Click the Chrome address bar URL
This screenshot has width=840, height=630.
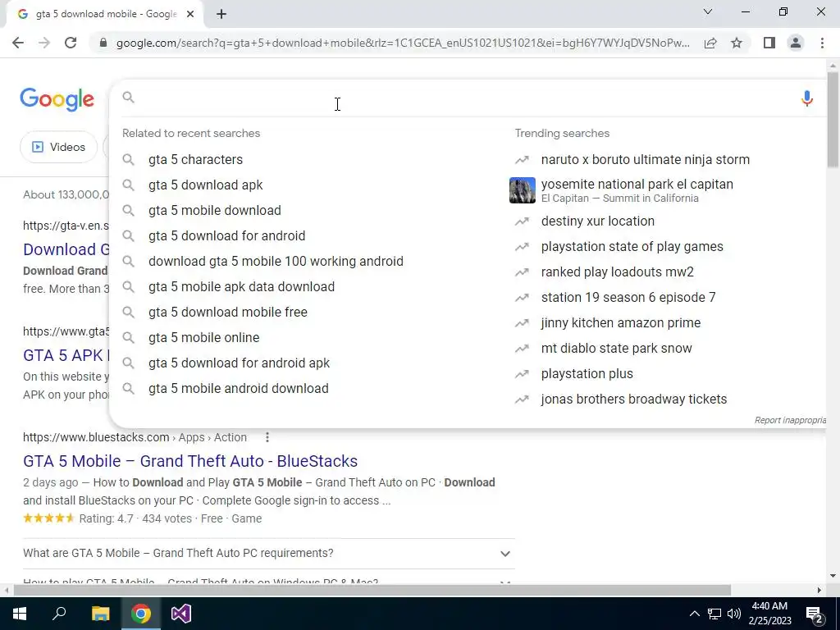tap(403, 43)
